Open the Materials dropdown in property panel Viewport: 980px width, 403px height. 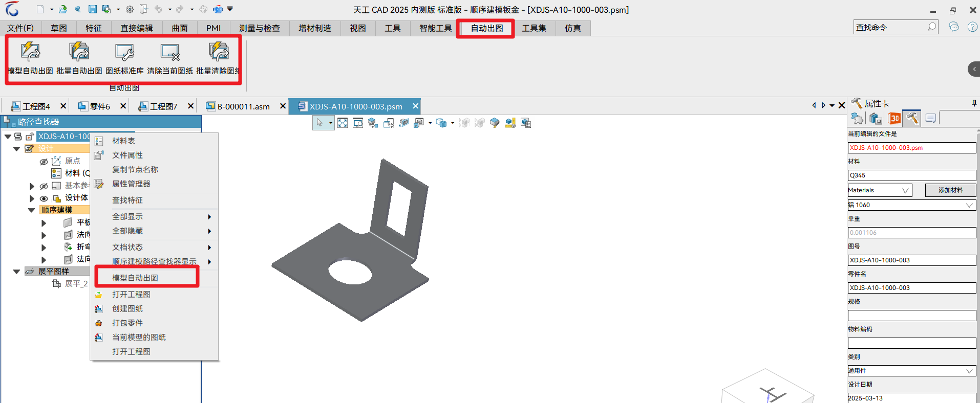pos(880,190)
